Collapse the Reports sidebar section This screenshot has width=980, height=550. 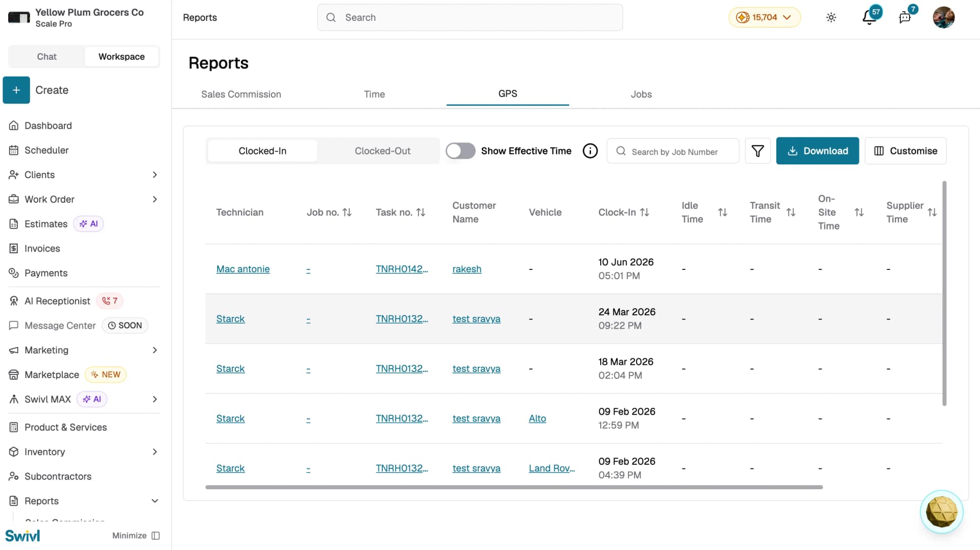155,501
